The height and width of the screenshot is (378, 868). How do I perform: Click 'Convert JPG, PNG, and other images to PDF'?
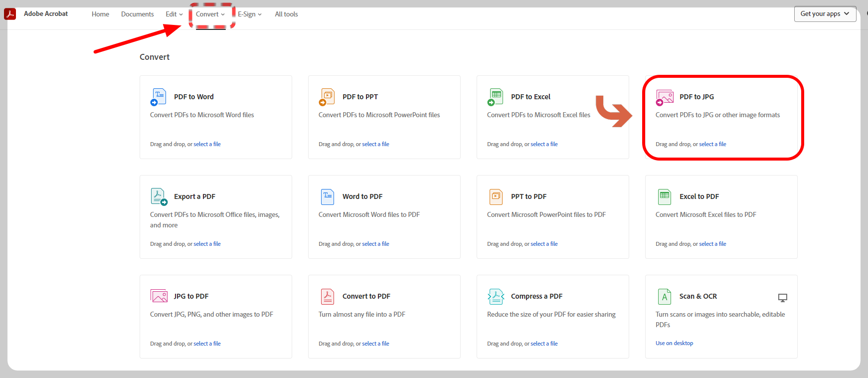211,314
